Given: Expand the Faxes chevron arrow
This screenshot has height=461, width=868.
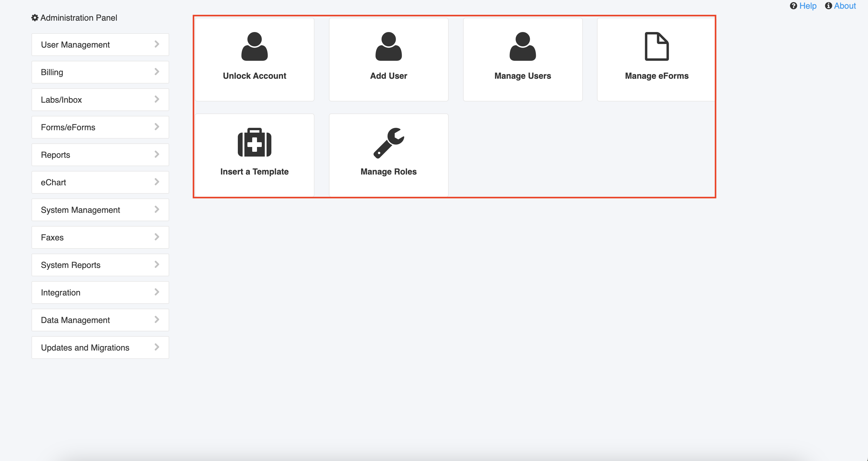Looking at the screenshot, I should (x=157, y=237).
